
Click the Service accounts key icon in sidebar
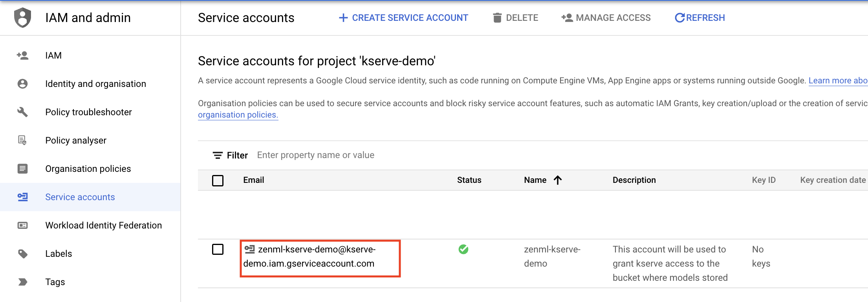click(x=22, y=197)
